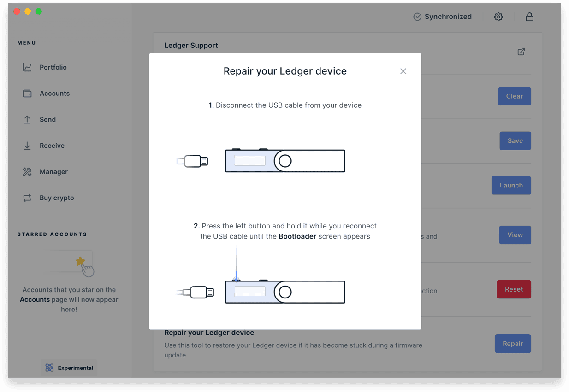Click the Synchronized checkmark icon
Viewport: 569px width, 392px height.
(417, 17)
